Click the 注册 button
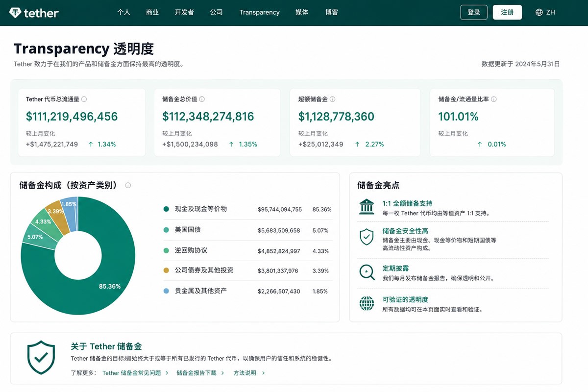The width and height of the screenshot is (588, 392). (507, 12)
